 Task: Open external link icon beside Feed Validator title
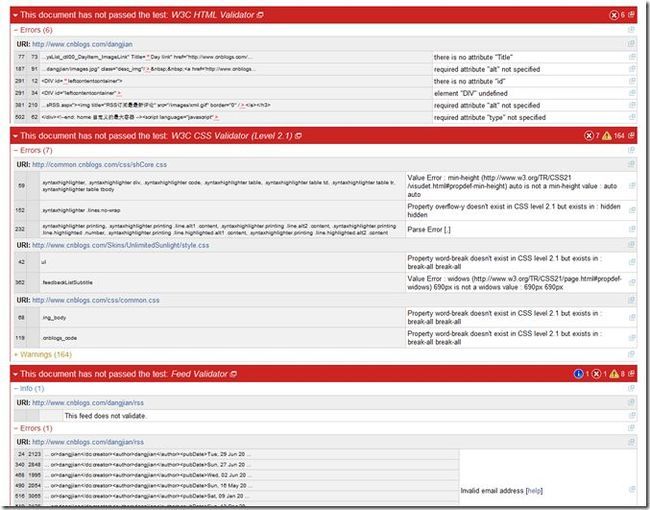tap(233, 374)
